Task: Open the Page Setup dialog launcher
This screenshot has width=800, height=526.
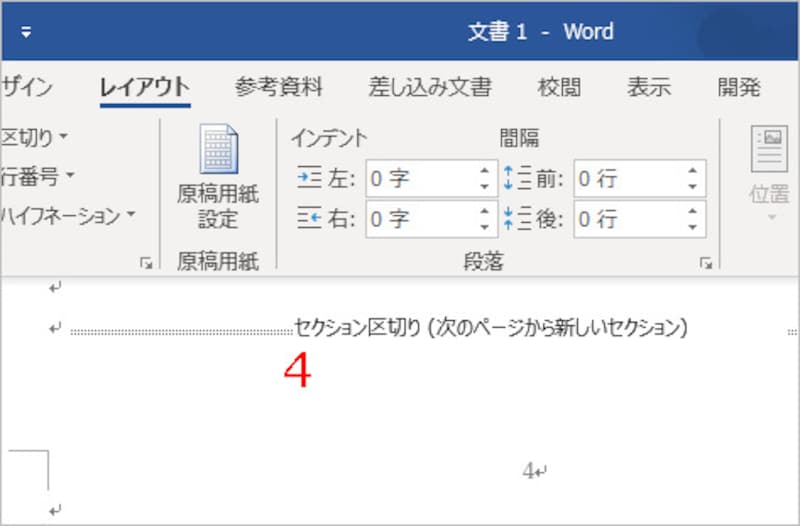Action: (147, 263)
